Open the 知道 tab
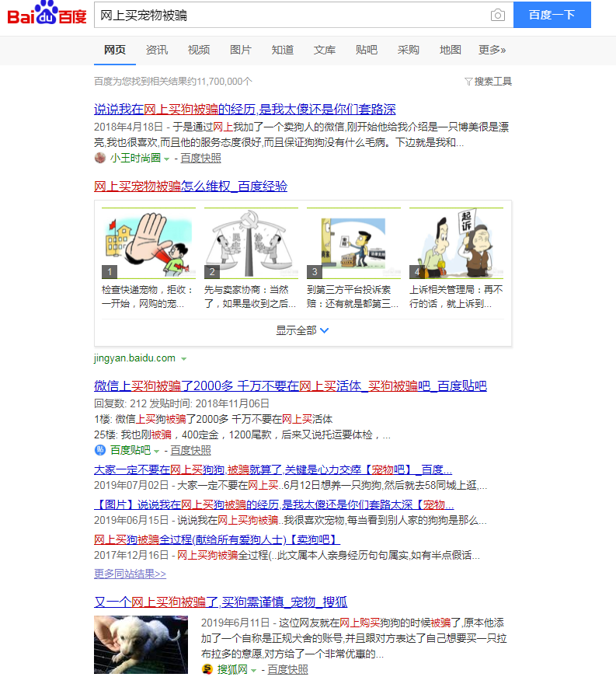Viewport: 616px width, 677px height. click(x=283, y=50)
